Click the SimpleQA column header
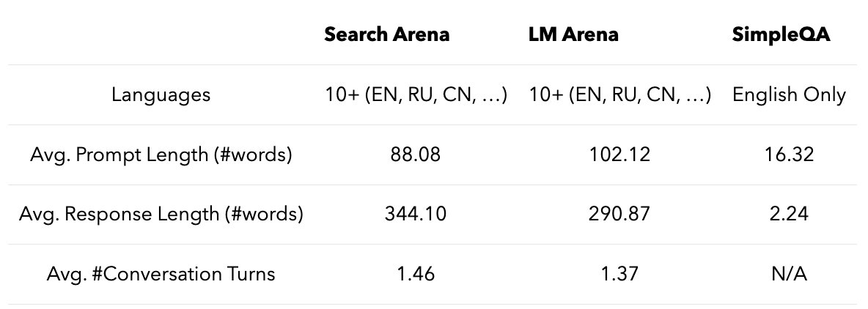 781,34
